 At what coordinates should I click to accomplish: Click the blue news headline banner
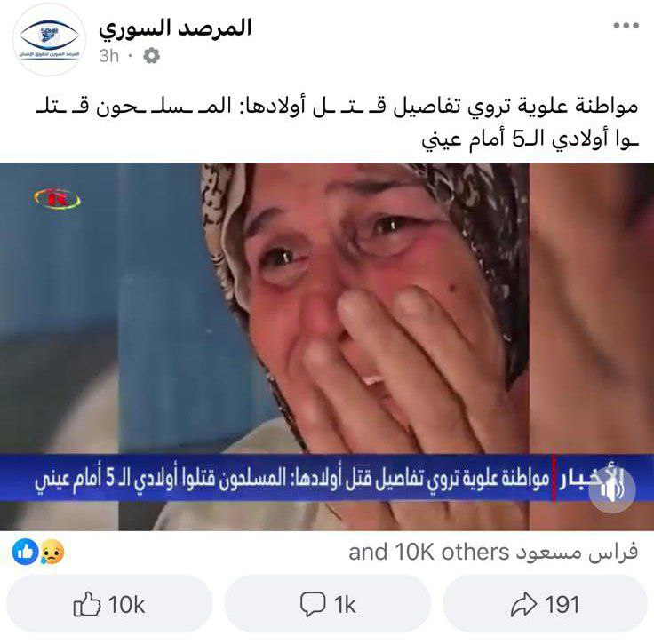click(x=327, y=478)
